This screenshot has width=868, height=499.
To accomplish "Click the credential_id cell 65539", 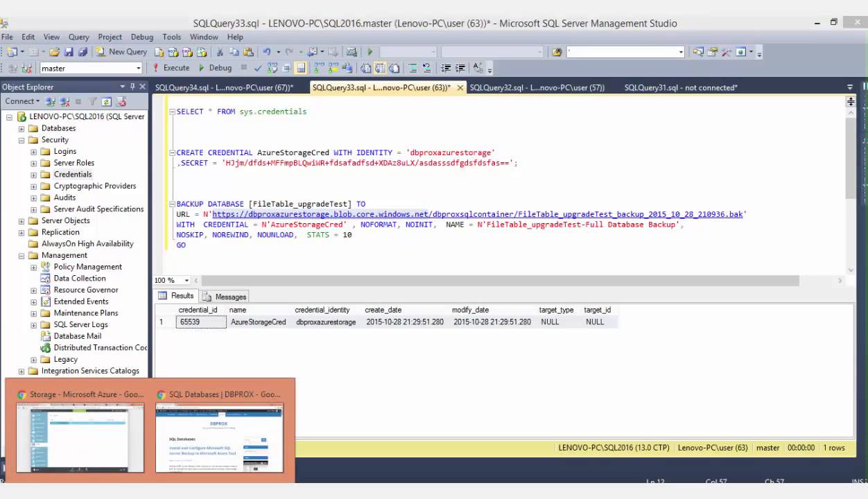I will [x=200, y=322].
